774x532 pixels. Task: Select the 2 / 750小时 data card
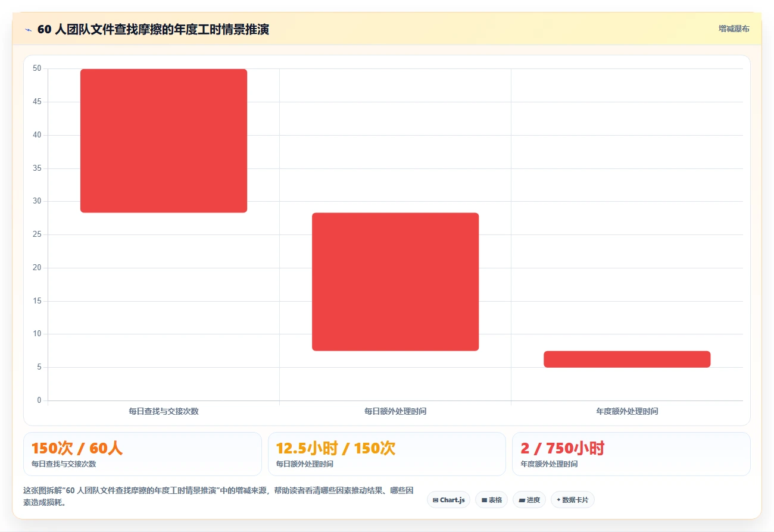coord(631,454)
